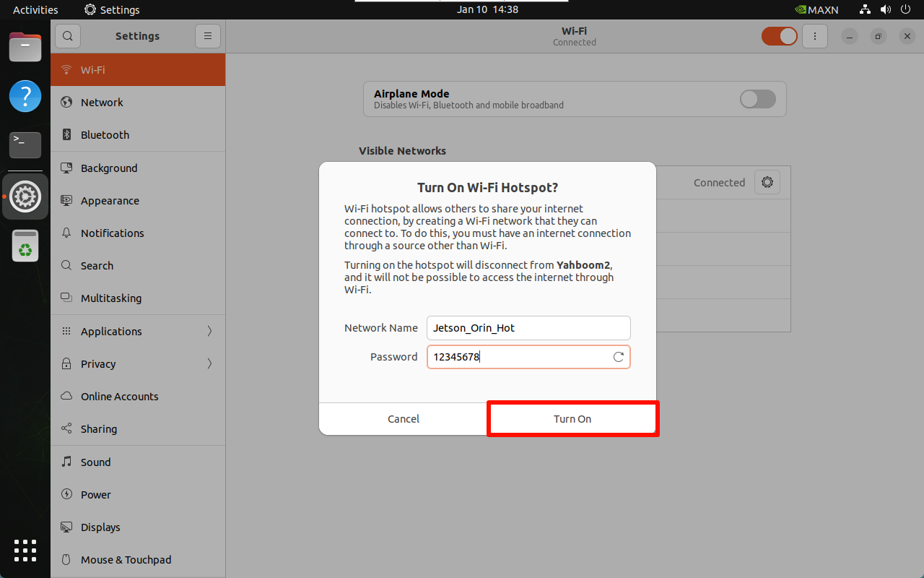This screenshot has width=924, height=578.
Task: Open Trash from the dock
Action: pyautogui.click(x=25, y=246)
